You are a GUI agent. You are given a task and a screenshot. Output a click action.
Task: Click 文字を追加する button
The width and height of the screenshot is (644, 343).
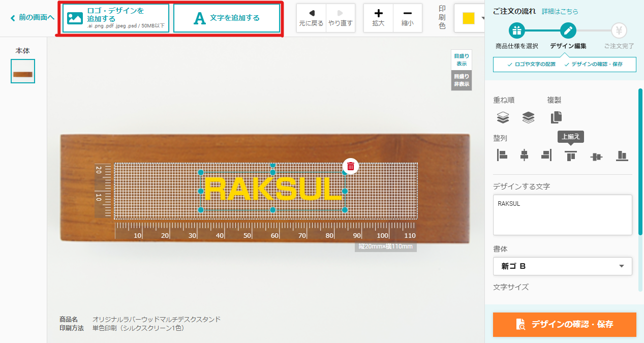(227, 18)
